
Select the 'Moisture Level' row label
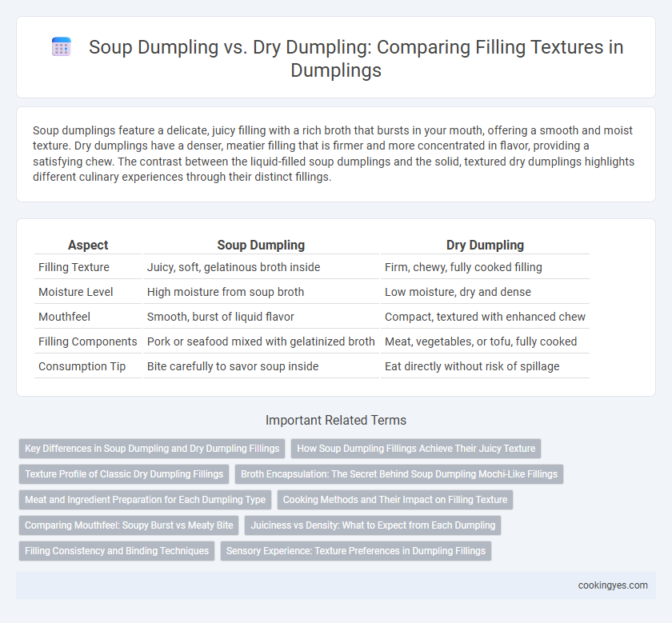[75, 292]
